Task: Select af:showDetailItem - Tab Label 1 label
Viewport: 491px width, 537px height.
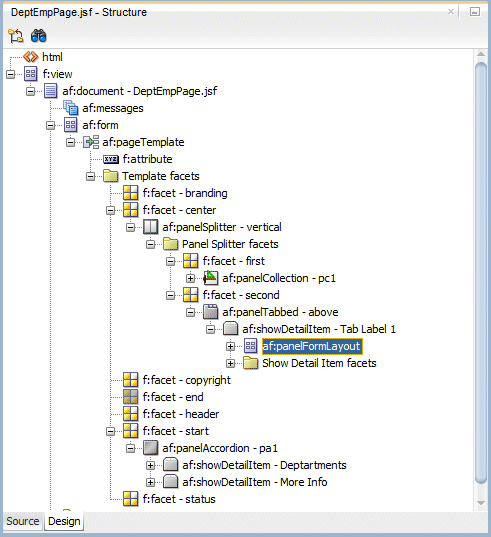Action: (x=319, y=329)
